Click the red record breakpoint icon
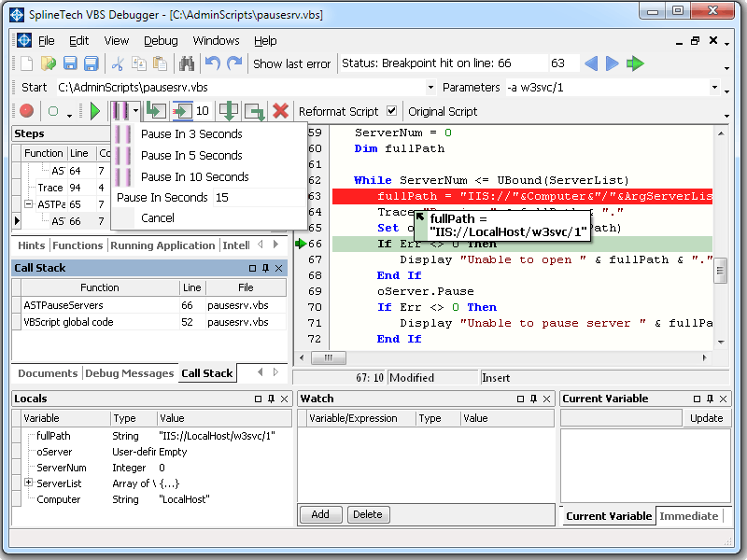This screenshot has width=747, height=560. [x=26, y=111]
